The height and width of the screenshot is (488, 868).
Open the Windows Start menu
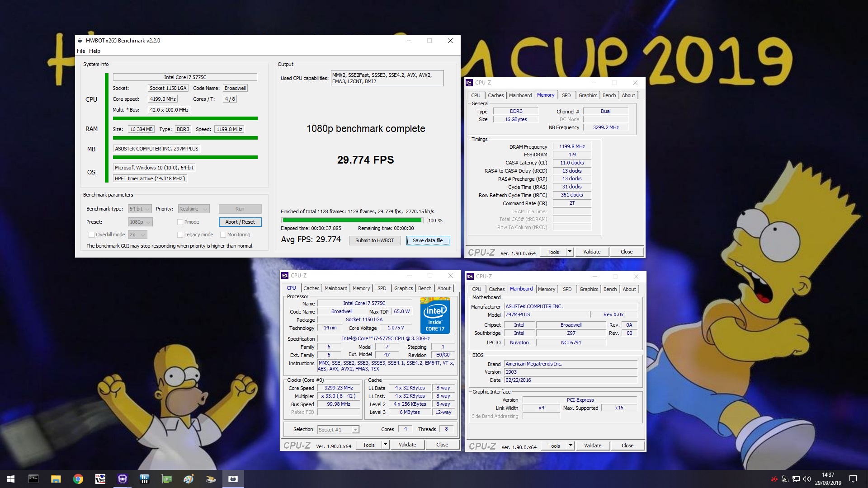[x=11, y=479]
